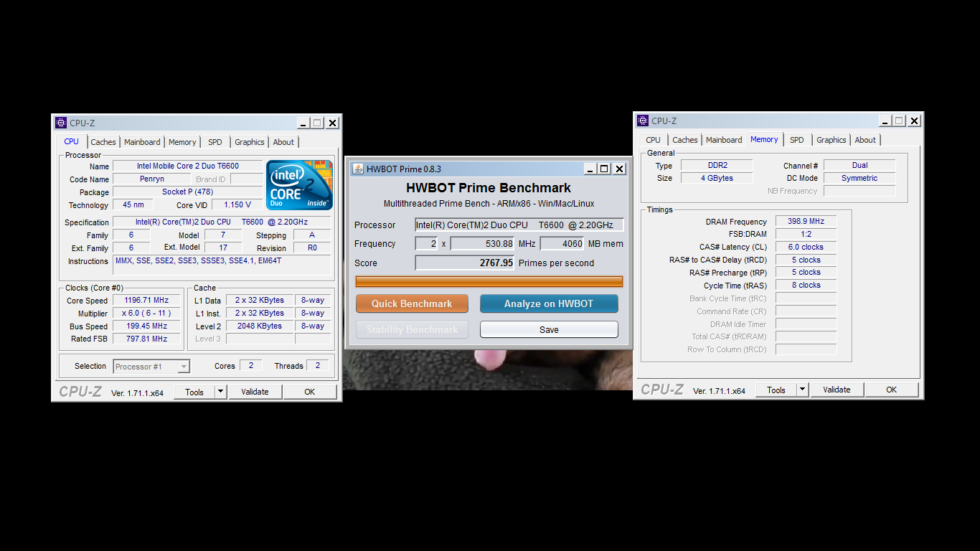Start the Quick Benchmark
The image size is (980, 551).
[412, 303]
